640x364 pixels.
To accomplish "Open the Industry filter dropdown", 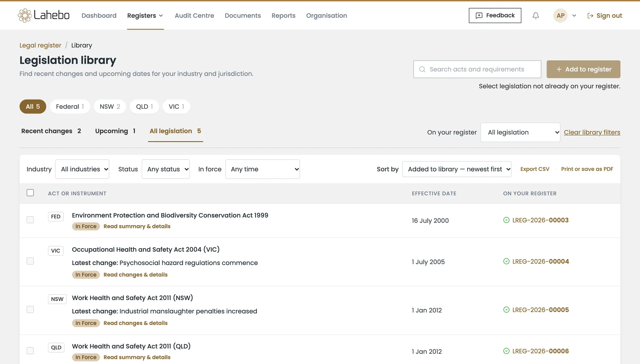I will click(x=82, y=169).
